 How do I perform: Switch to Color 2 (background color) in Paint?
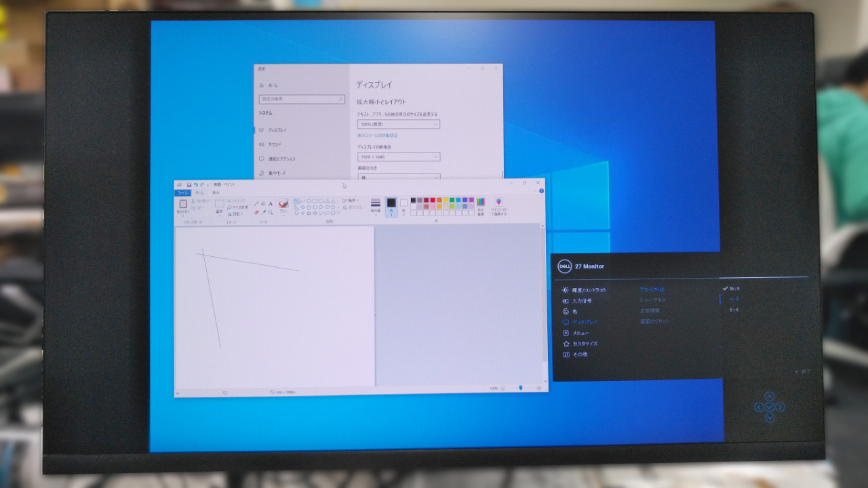pyautogui.click(x=403, y=203)
